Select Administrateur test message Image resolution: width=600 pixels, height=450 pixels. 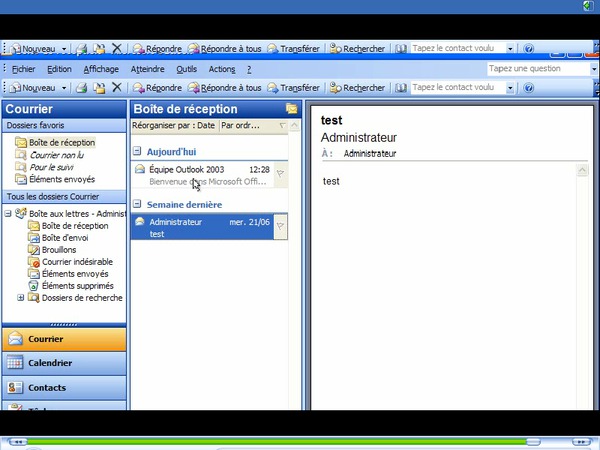203,227
